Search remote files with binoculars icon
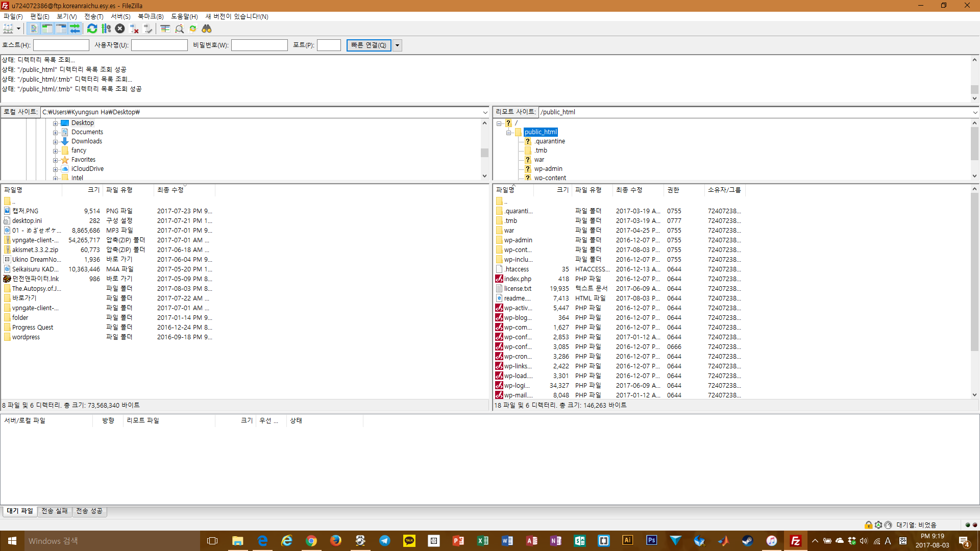The height and width of the screenshot is (551, 980). 207,29
